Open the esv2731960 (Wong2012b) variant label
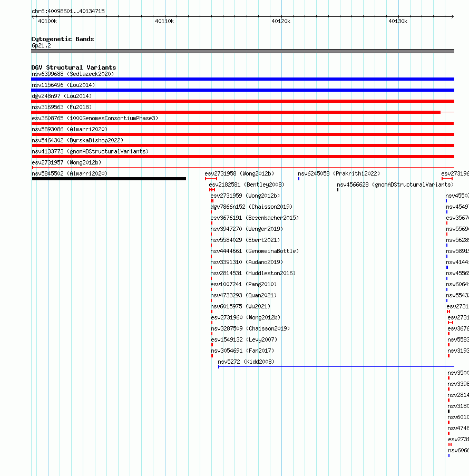Viewport: 469px width, 476px height. click(x=246, y=318)
